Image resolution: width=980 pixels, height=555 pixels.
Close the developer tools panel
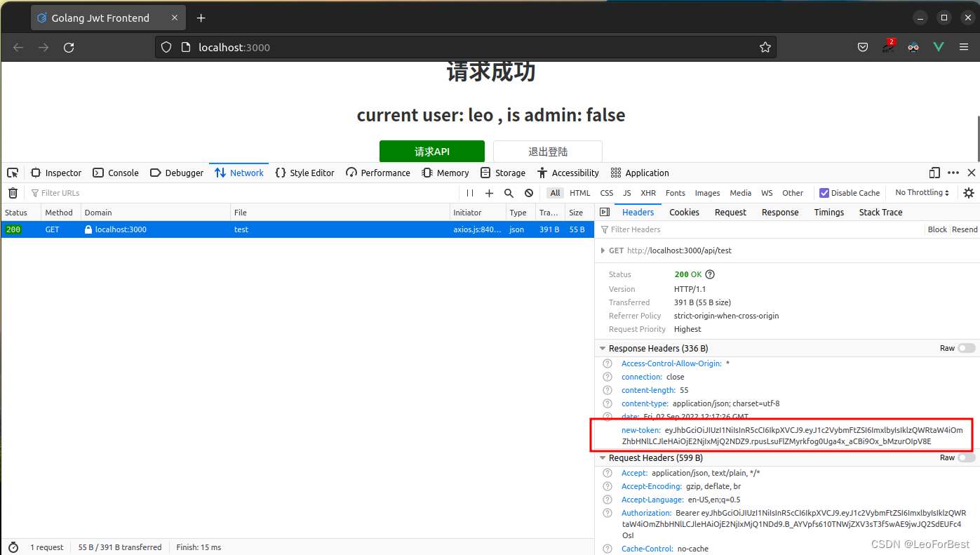click(972, 173)
